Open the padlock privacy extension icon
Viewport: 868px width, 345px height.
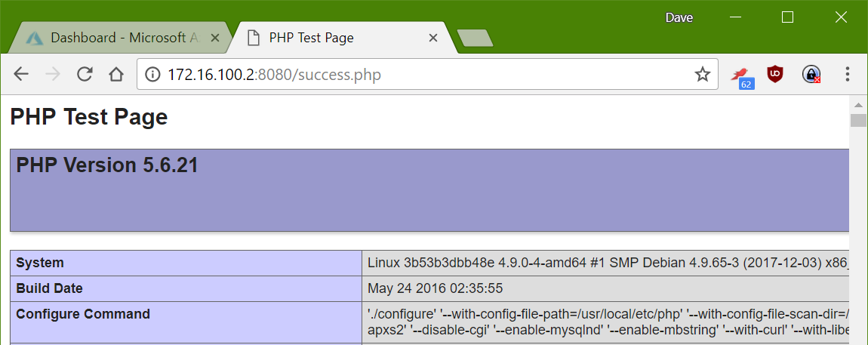coord(811,74)
